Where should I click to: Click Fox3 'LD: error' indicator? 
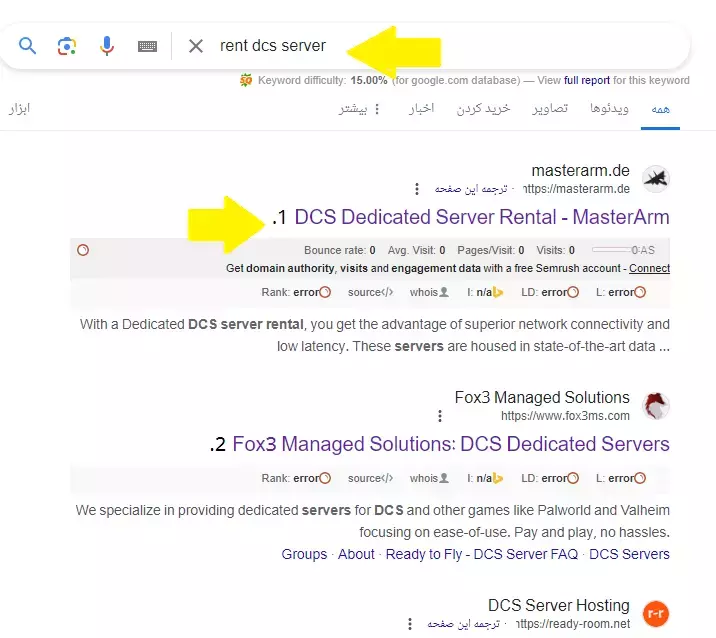click(x=550, y=478)
